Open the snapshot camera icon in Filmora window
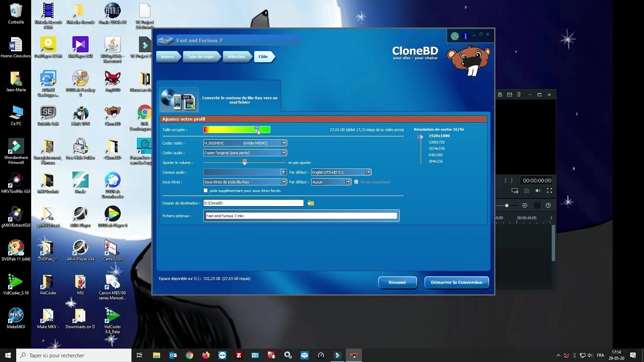The width and height of the screenshot is (644, 362). [526, 191]
